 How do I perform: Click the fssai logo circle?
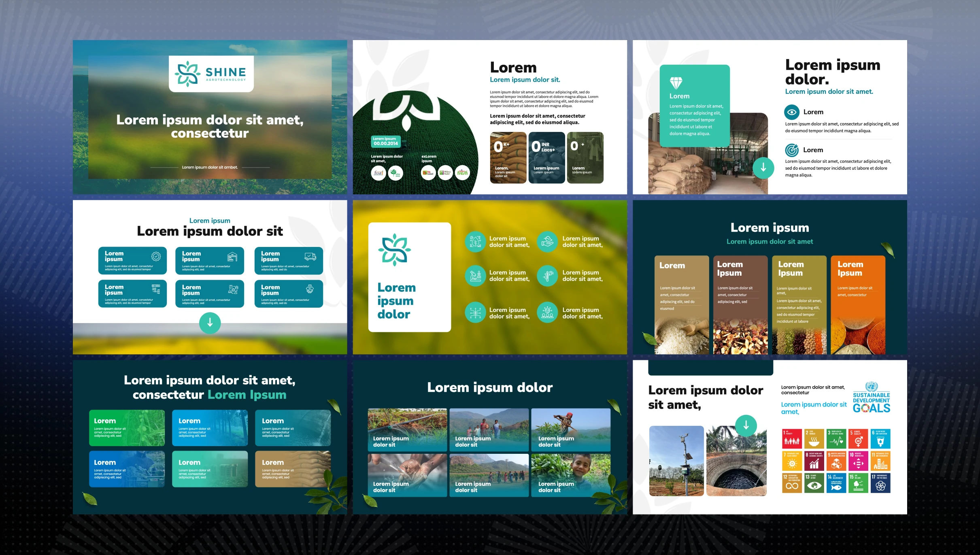pos(378,173)
